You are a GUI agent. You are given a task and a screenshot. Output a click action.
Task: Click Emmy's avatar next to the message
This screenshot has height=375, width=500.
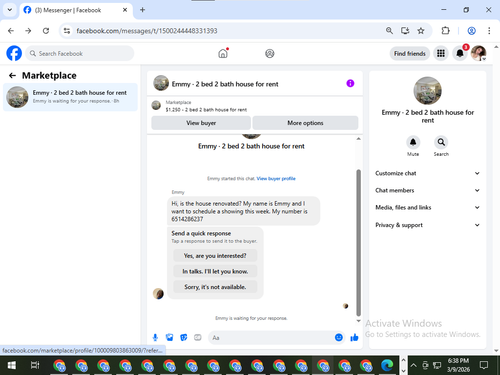pos(158,294)
